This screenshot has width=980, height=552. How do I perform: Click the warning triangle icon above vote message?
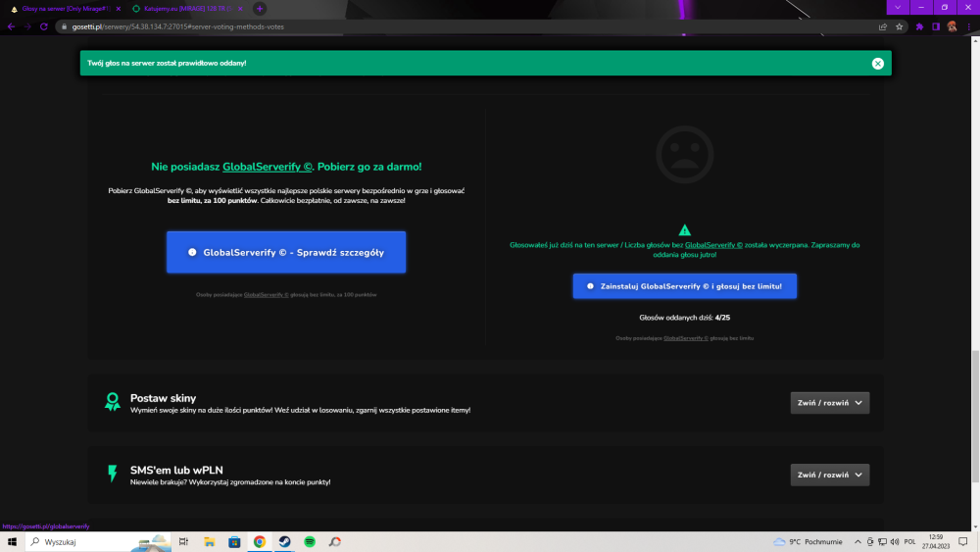click(684, 230)
